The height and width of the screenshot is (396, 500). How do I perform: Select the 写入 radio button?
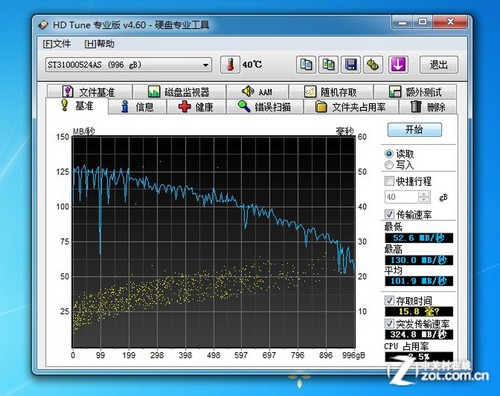[389, 165]
